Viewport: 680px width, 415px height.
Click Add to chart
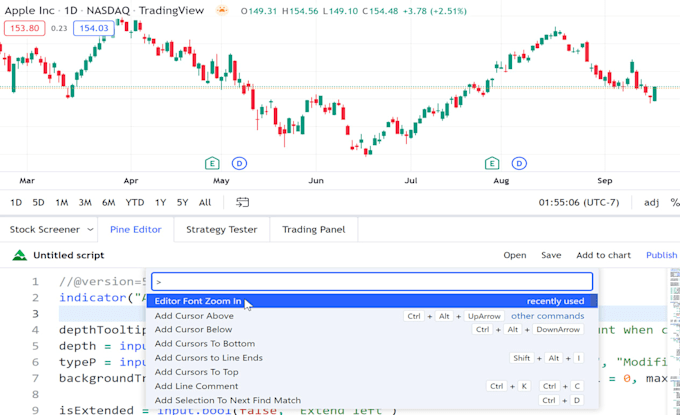click(x=604, y=255)
